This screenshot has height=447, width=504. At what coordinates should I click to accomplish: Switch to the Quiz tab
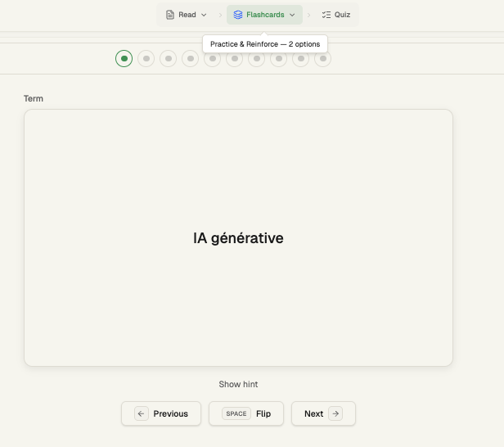click(336, 15)
